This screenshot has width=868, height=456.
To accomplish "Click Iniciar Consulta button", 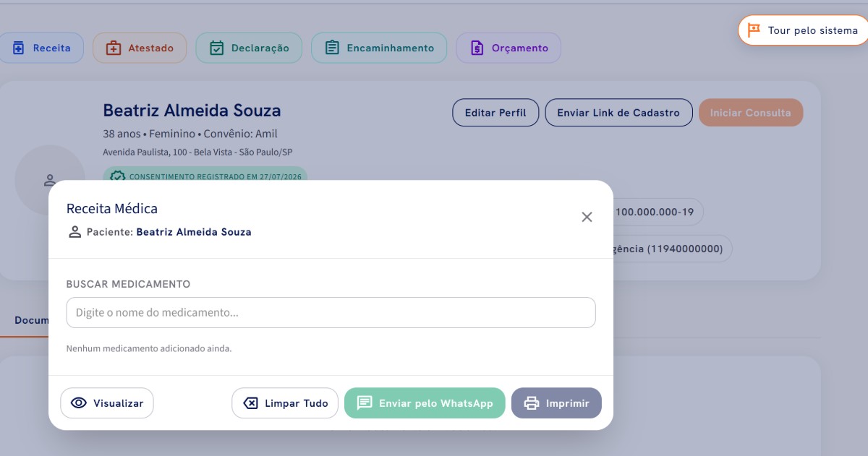I will coord(751,113).
